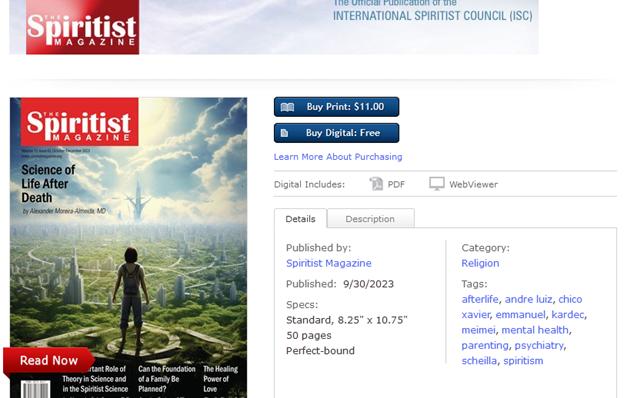
Task: Open Learn More About Purchasing link
Action: 338,157
